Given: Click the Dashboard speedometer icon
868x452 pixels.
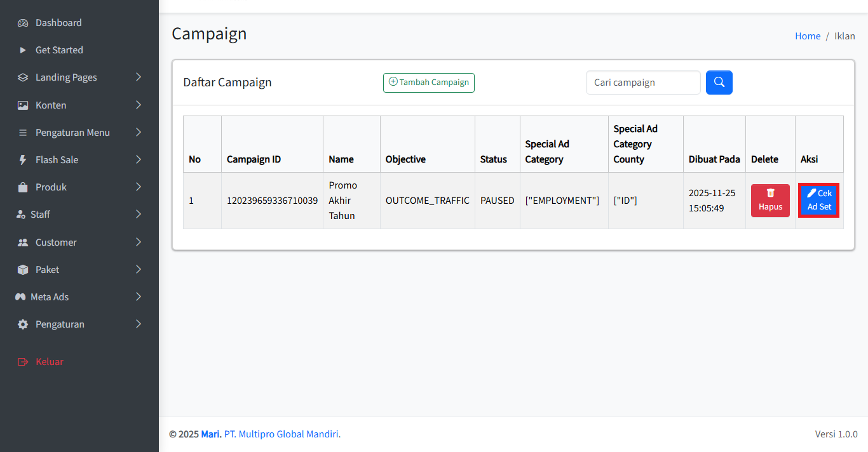Looking at the screenshot, I should click(x=23, y=23).
